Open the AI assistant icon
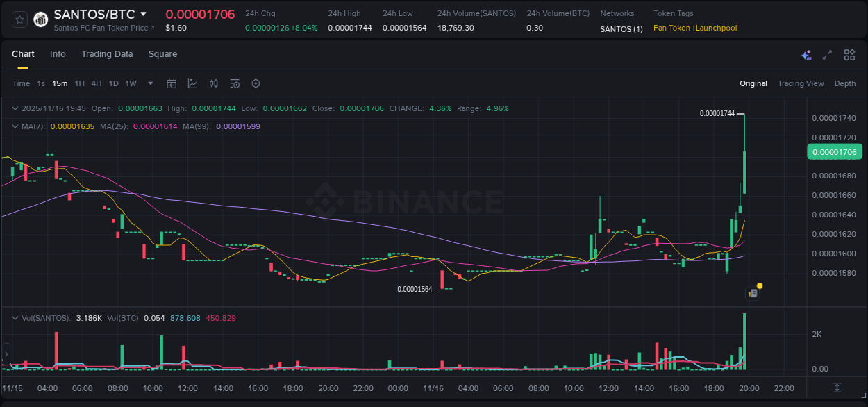This screenshot has height=407, width=868. point(806,54)
